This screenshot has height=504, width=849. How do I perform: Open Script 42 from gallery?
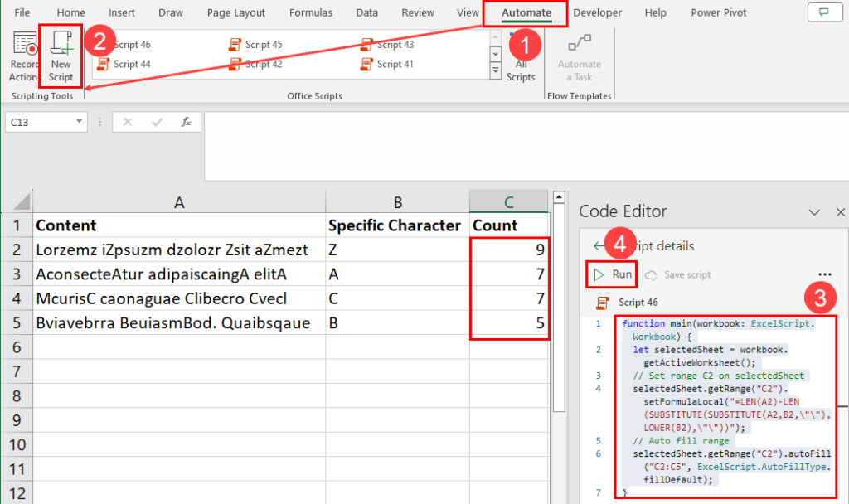click(255, 64)
